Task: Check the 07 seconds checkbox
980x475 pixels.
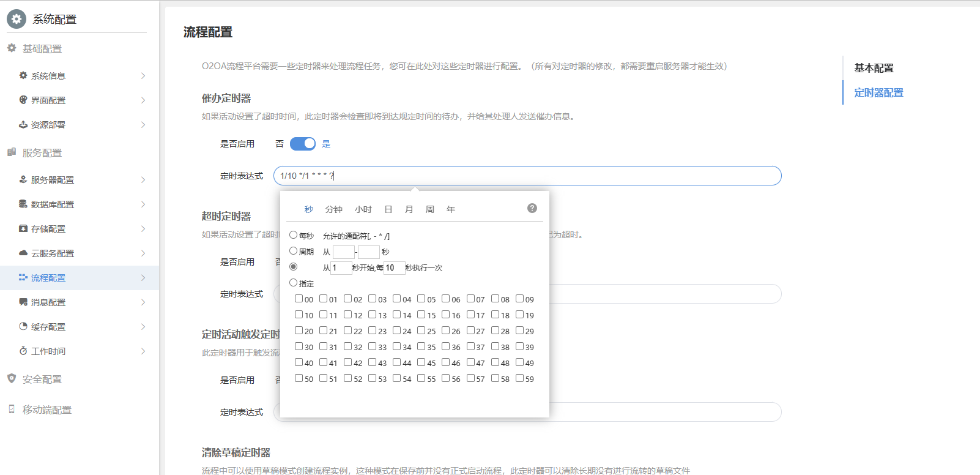Action: point(470,299)
